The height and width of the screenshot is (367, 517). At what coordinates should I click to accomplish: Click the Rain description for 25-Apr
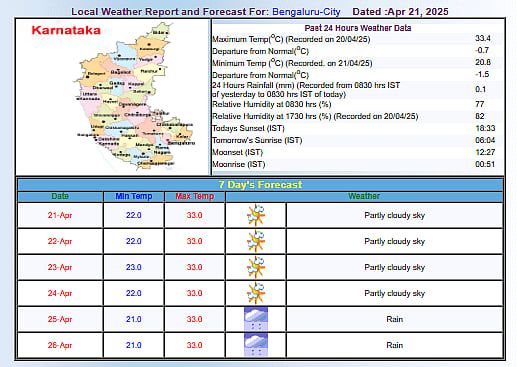[x=395, y=319]
